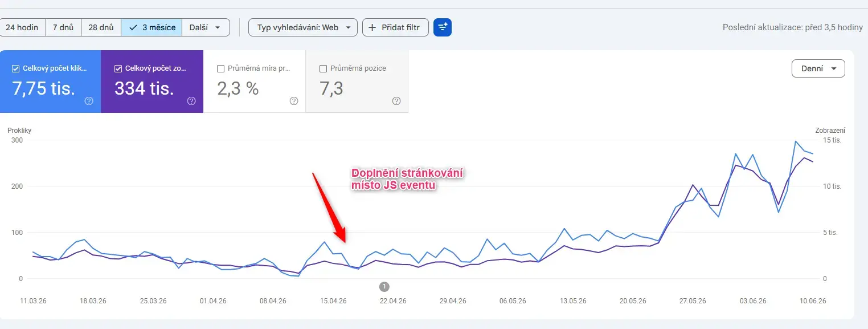
Task: Toggle the Celkový počet kliknutí checkbox
Action: [x=16, y=68]
